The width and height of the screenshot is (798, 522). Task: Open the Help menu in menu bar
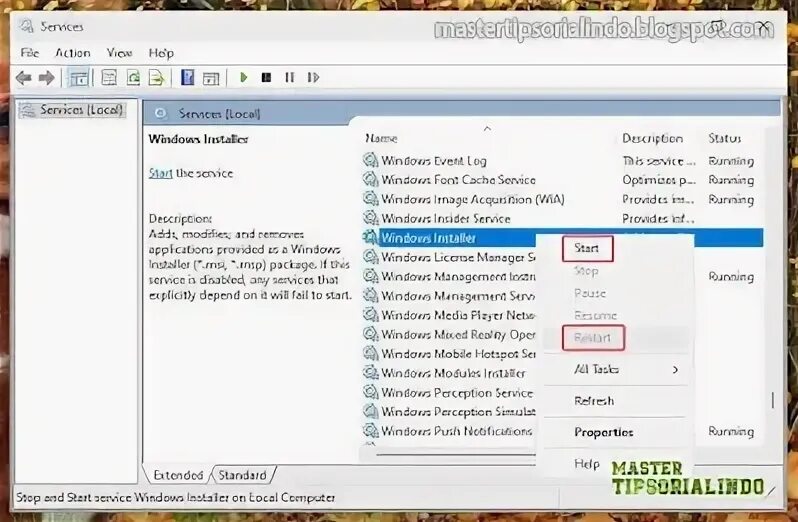(x=161, y=53)
